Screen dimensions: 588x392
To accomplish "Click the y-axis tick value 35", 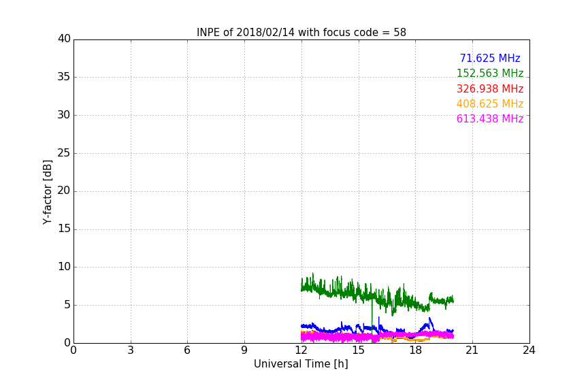I will pos(64,77).
